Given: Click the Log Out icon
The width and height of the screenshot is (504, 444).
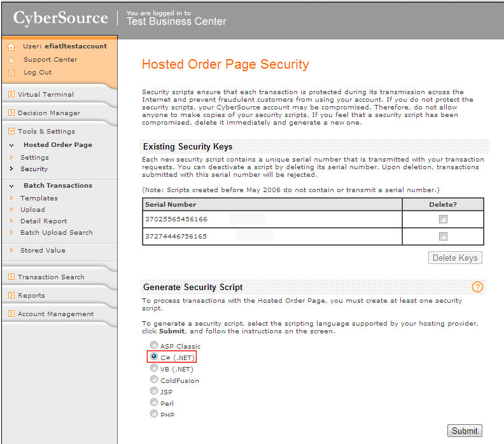Looking at the screenshot, I should pos(11,73).
